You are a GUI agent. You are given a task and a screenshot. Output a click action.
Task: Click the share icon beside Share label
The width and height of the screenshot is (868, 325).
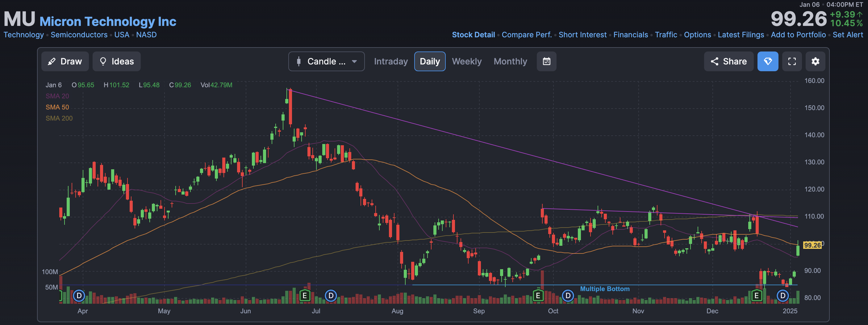click(x=714, y=61)
